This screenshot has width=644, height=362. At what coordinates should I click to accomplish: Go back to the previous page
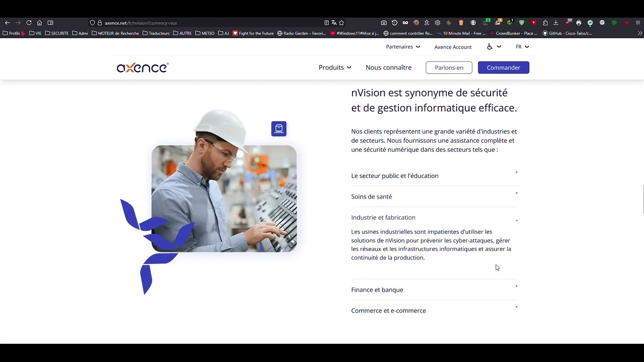click(x=7, y=23)
